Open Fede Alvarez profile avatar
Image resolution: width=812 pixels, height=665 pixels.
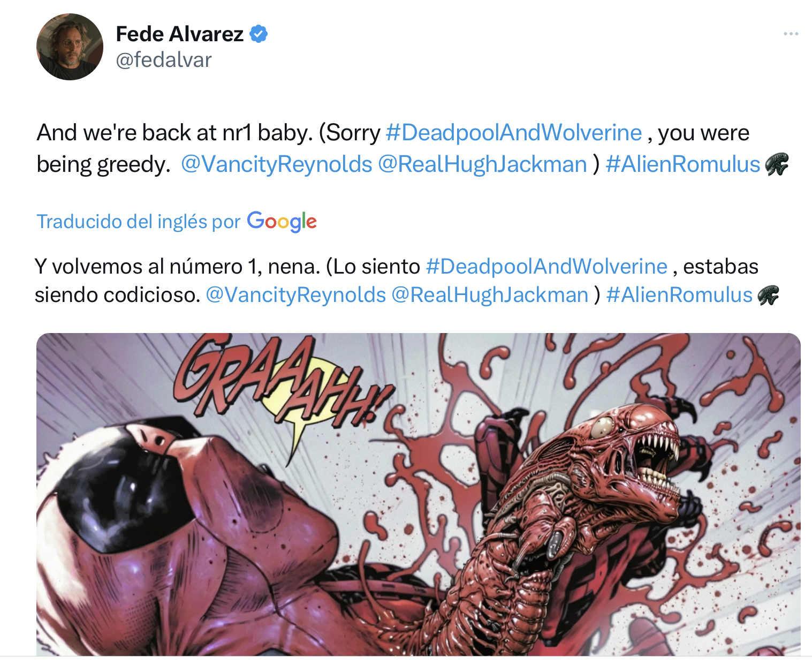70,47
